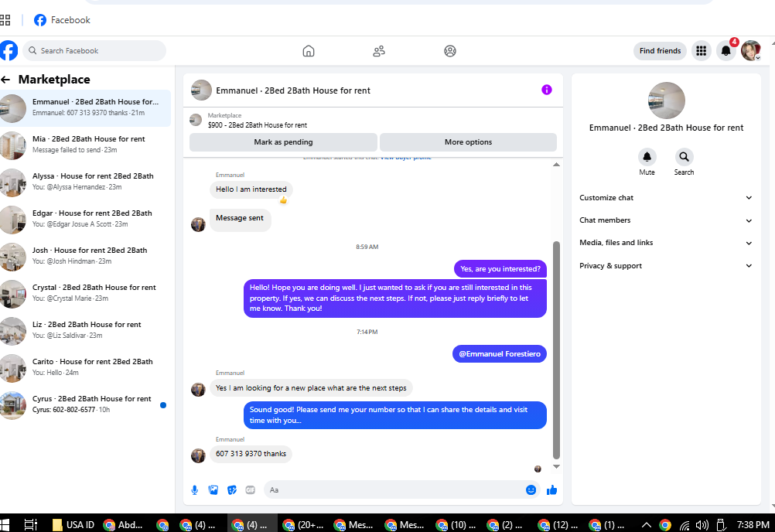Search within the conversation
775x532 pixels.
[x=684, y=157]
